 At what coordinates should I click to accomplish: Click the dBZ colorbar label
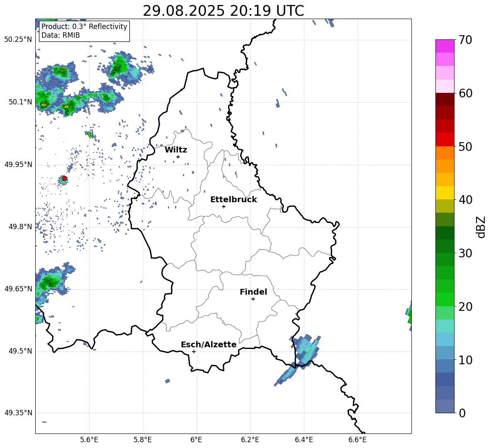click(481, 227)
